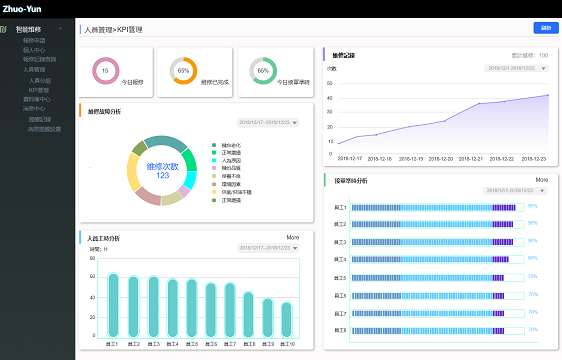Screen dimensions: 562x360
Task: Click the 員工3 horizontal progress bar
Action: tap(437, 242)
